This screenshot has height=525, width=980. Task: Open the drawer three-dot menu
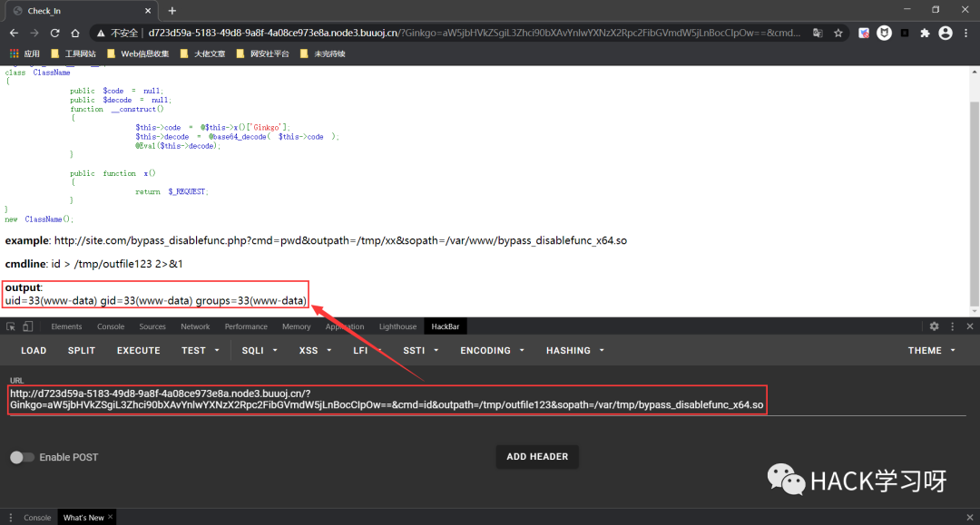point(10,518)
